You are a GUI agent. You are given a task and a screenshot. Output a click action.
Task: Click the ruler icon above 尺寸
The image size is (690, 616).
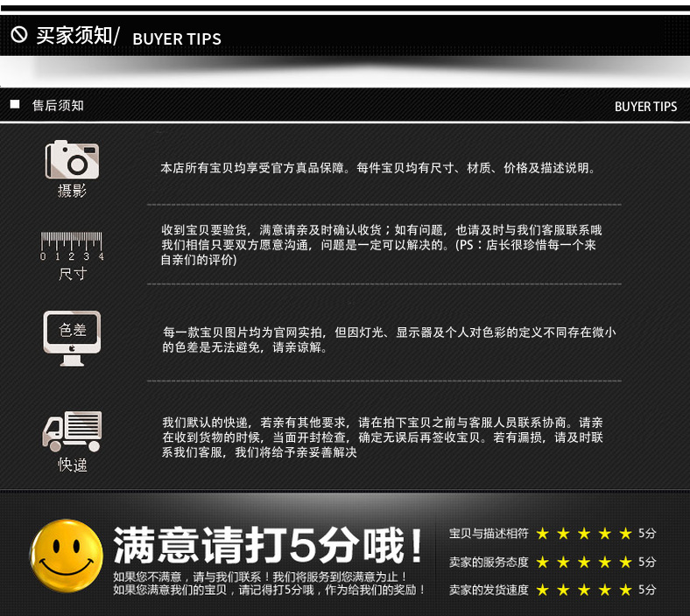point(72,246)
